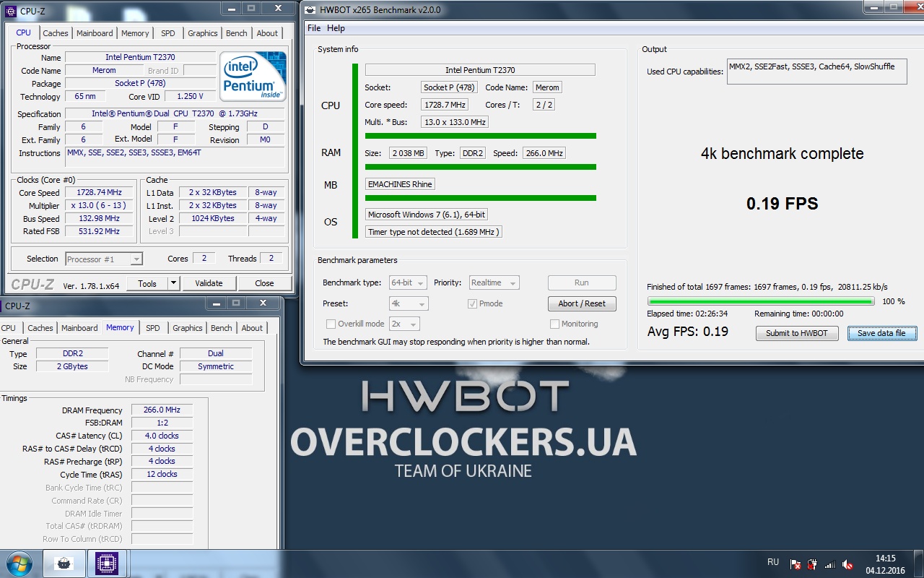The height and width of the screenshot is (578, 924).
Task: Click the Tools button in CPU-Z
Action: [147, 283]
